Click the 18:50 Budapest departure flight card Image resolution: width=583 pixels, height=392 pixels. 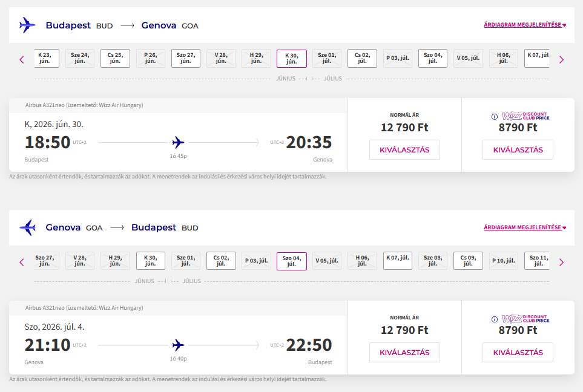tap(178, 143)
